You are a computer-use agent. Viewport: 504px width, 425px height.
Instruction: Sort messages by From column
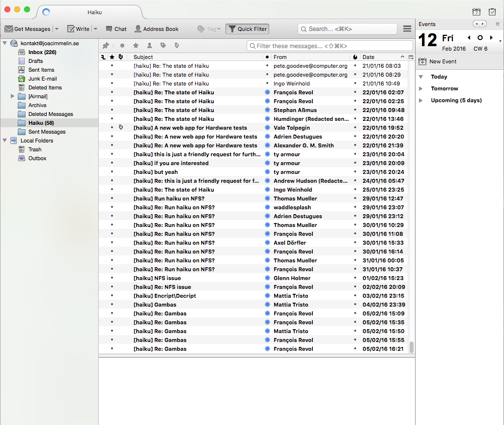pos(310,57)
